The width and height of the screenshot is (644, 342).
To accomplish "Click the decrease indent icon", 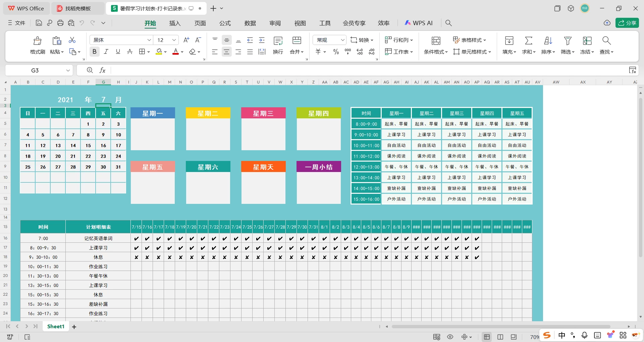I will coord(250,40).
